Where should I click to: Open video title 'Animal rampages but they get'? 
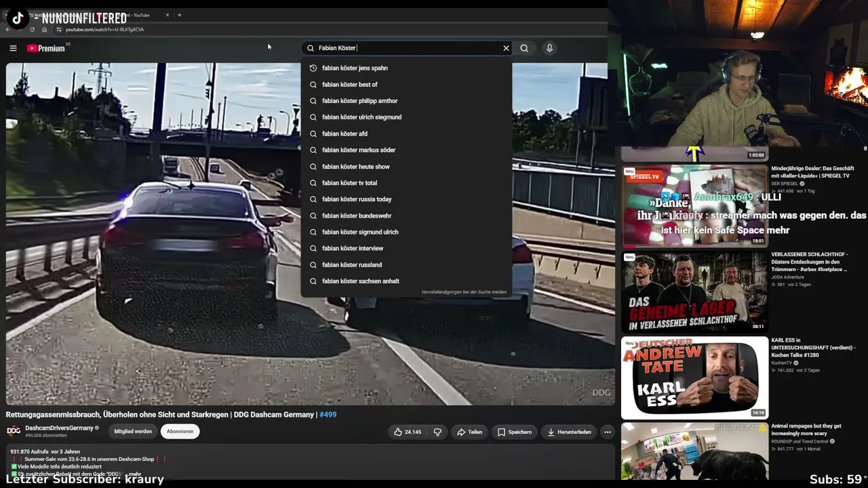(x=806, y=430)
